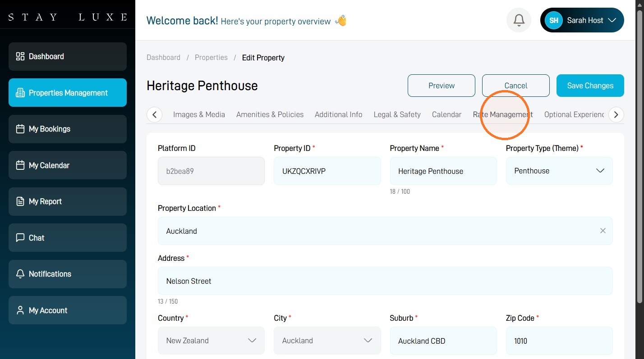Show earlier tabs with left arrow

click(155, 114)
